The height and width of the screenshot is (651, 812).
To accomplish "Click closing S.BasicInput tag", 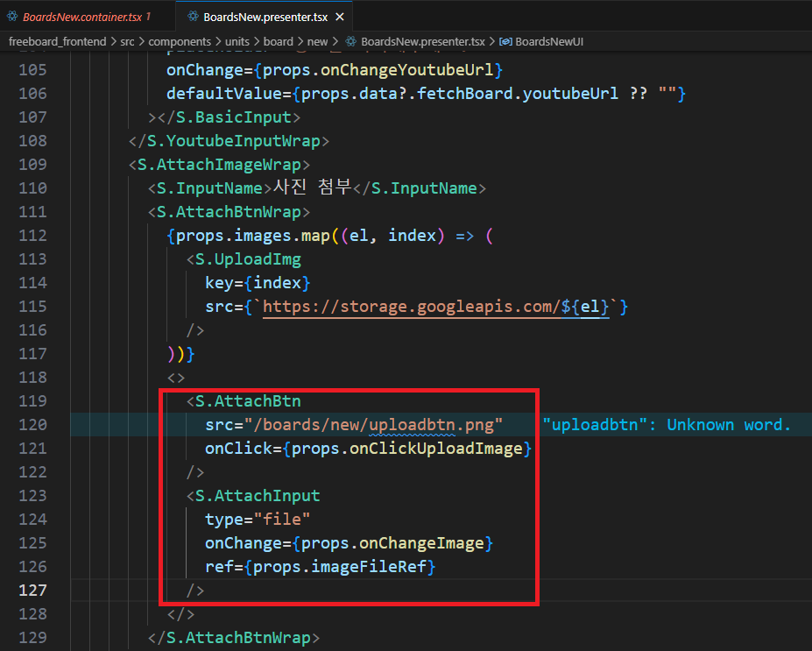I will 229,117.
